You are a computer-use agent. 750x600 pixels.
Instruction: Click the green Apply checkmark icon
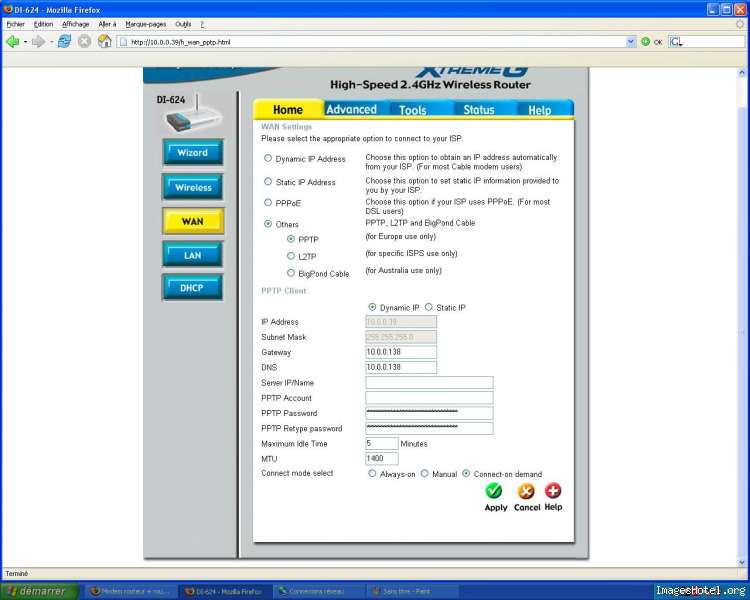pos(494,491)
